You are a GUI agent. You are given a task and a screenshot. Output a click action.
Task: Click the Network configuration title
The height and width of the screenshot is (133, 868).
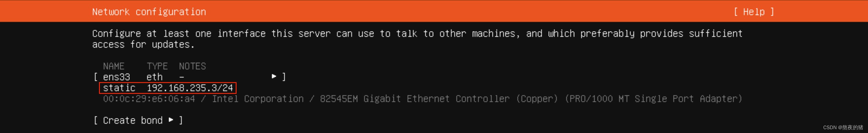[x=149, y=12]
